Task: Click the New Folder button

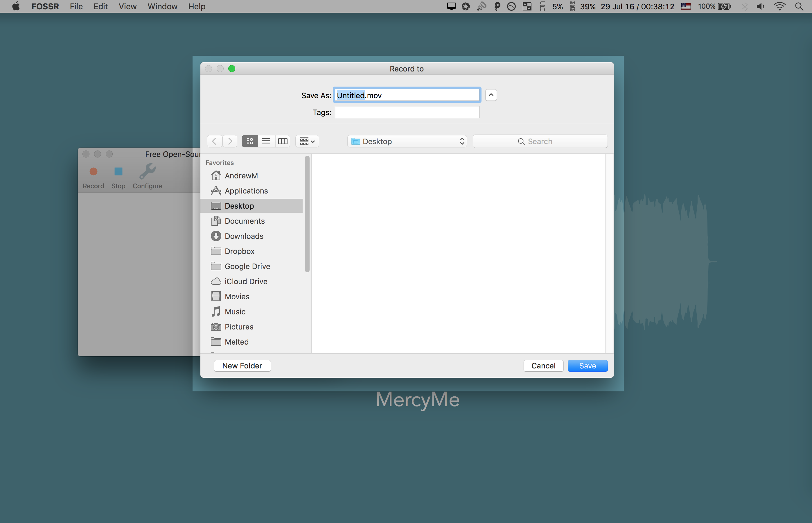Action: click(x=242, y=366)
